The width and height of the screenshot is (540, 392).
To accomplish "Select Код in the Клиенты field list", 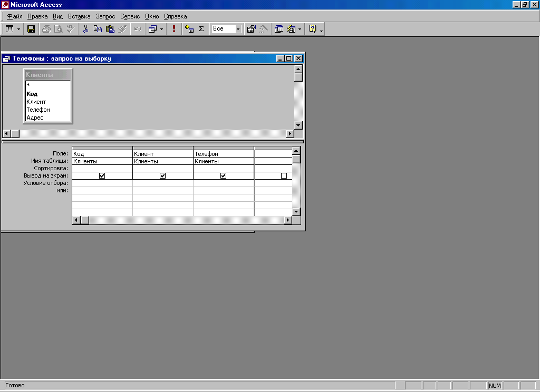I will [48, 94].
